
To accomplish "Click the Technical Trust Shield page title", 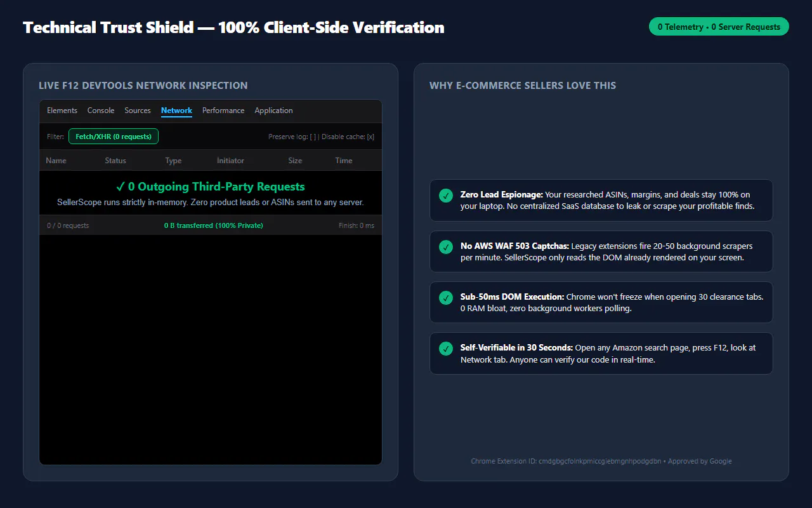I will click(x=233, y=27).
